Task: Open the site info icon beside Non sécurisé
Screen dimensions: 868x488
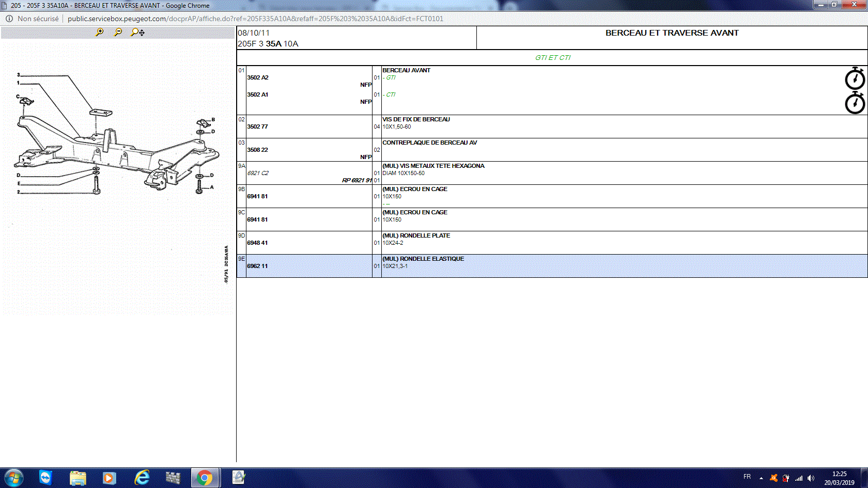Action: click(9, 19)
